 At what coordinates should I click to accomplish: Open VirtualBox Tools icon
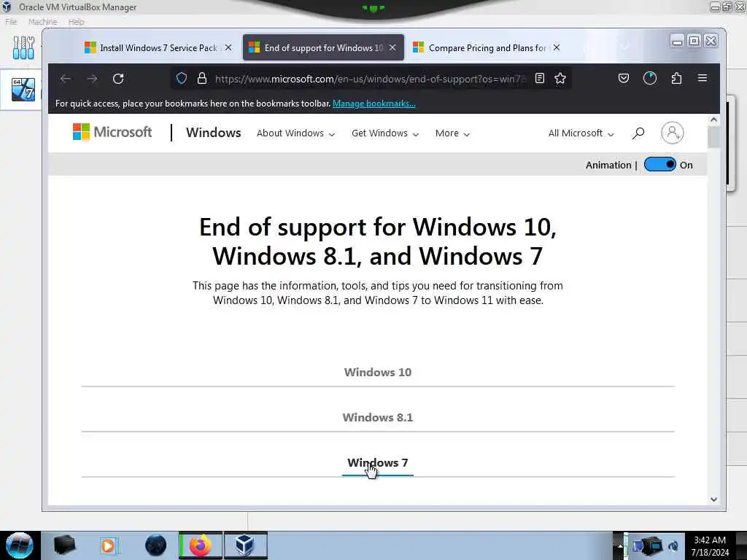pos(23,48)
